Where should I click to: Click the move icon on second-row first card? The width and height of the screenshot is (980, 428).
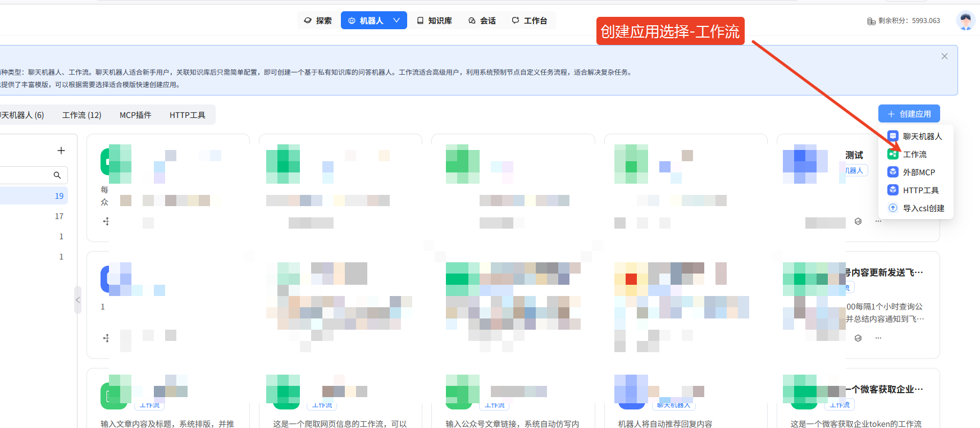(x=106, y=338)
